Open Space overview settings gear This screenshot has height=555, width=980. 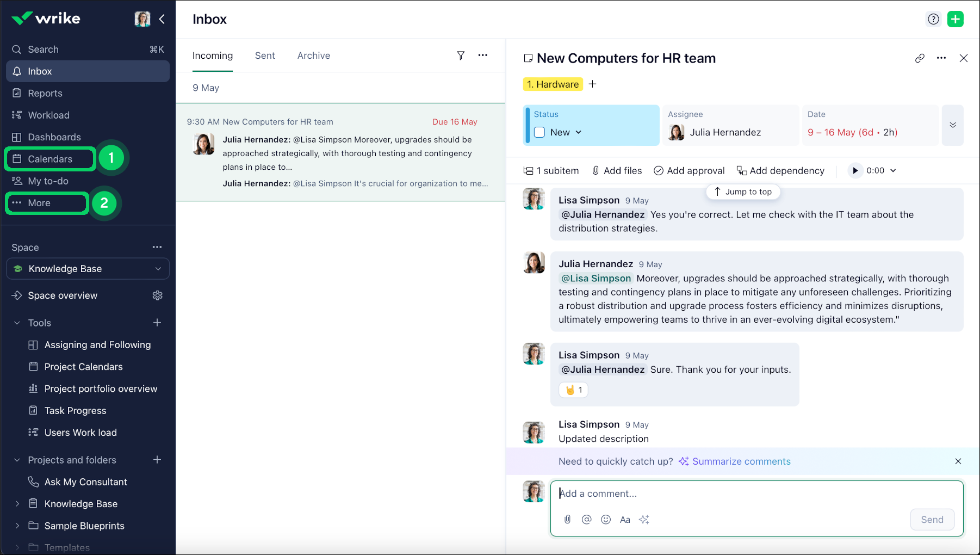point(158,295)
